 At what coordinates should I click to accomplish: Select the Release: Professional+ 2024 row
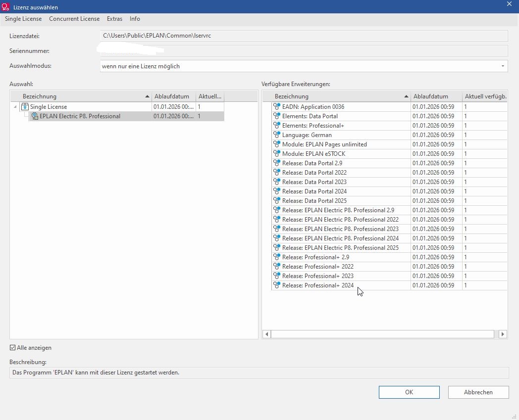[x=390, y=285]
